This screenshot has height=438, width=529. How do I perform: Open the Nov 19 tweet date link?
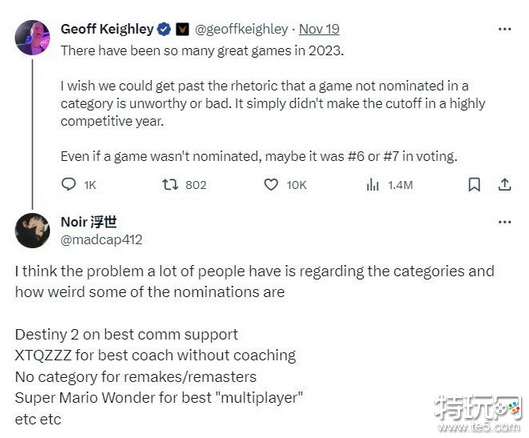pyautogui.click(x=319, y=29)
